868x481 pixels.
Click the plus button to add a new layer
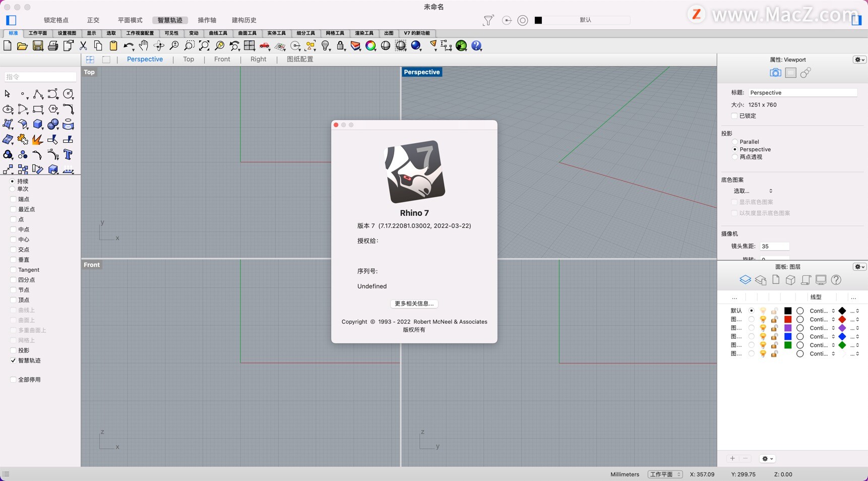click(x=732, y=458)
